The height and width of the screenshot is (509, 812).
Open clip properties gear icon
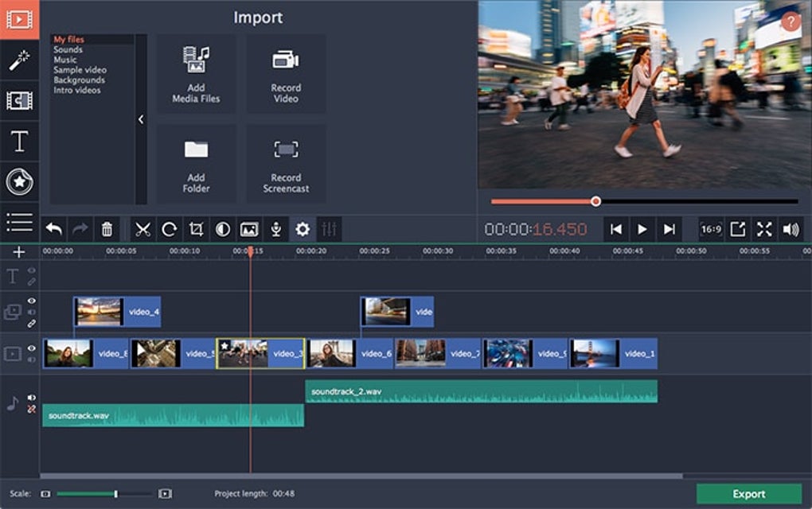(x=303, y=230)
